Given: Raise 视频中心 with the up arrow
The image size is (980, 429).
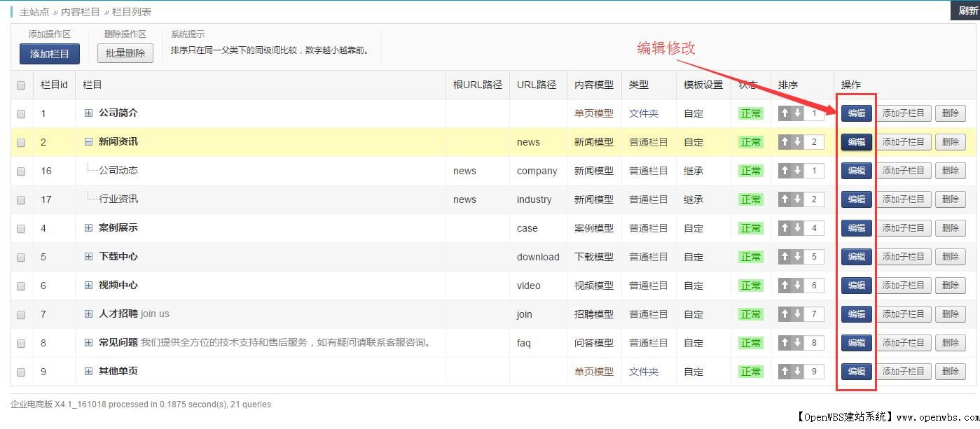Looking at the screenshot, I should pyautogui.click(x=785, y=285).
